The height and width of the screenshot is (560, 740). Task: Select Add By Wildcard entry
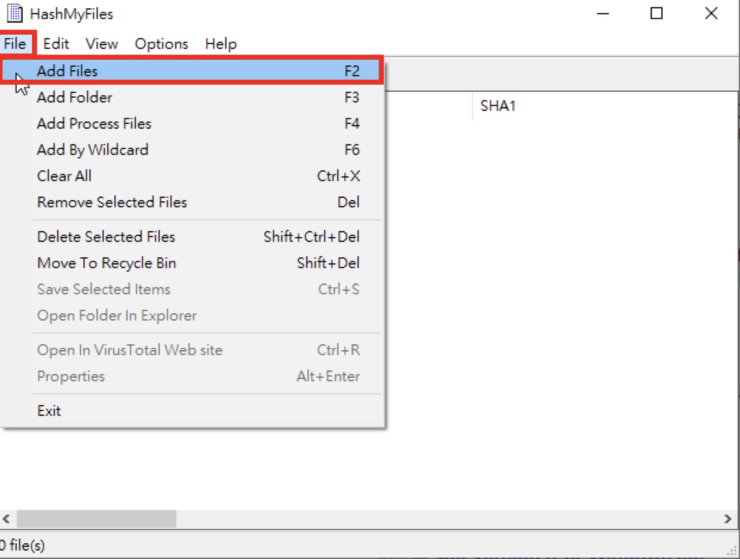pyautogui.click(x=193, y=150)
